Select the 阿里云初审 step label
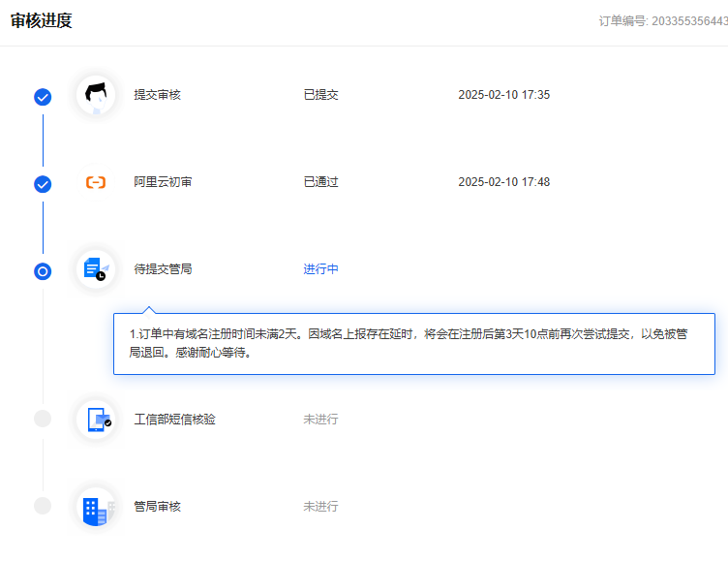Screen dimensions: 728x561 (163, 182)
